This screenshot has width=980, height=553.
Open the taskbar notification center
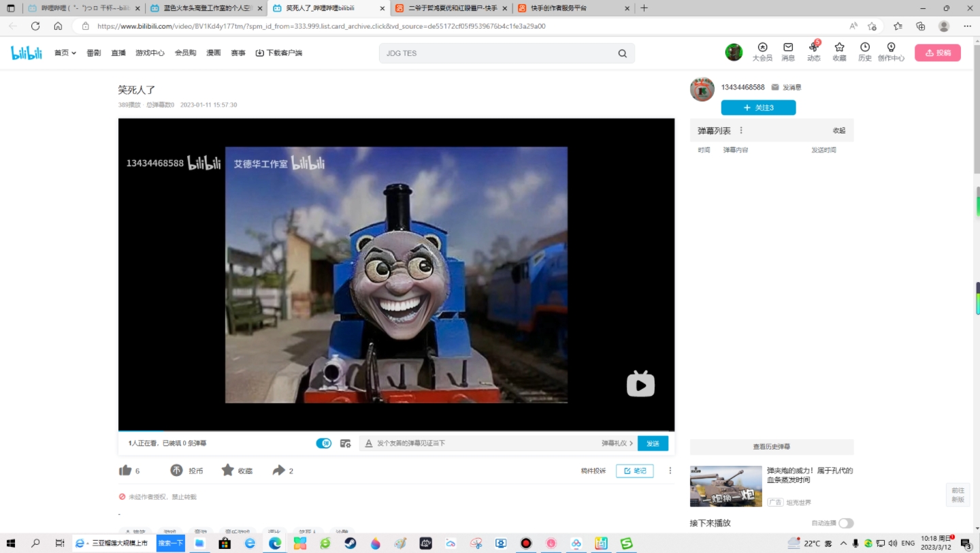[966, 543]
